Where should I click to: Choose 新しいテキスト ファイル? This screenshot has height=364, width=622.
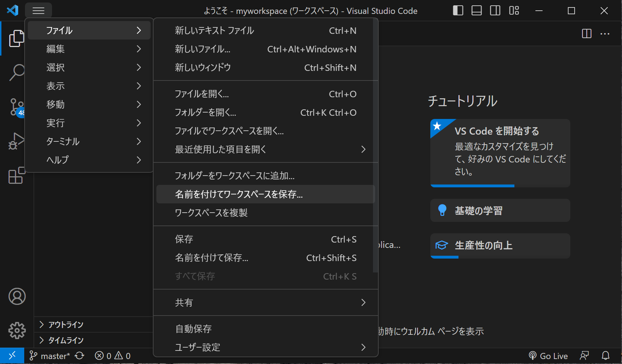tap(265, 30)
